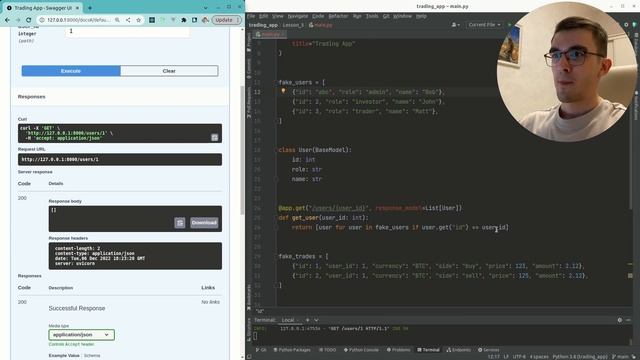Viewport: 640px width, 360px height.
Task: Open the user account dropdown in PyCharm toolbar
Action: pos(456,25)
